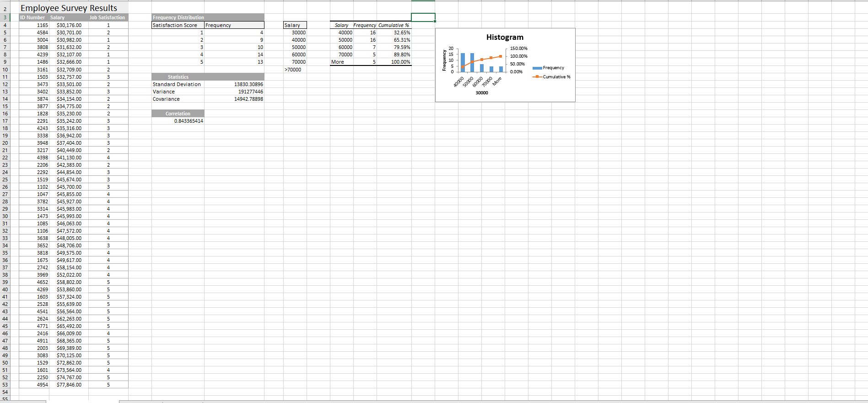Click the "Covariance" label cell
This screenshot has width=868, height=403.
tap(178, 99)
